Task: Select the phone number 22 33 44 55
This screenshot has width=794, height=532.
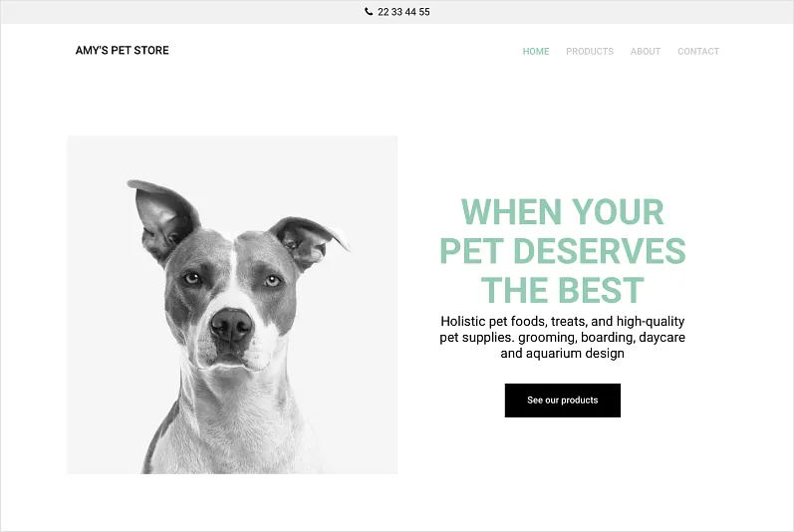Action: coord(403,12)
